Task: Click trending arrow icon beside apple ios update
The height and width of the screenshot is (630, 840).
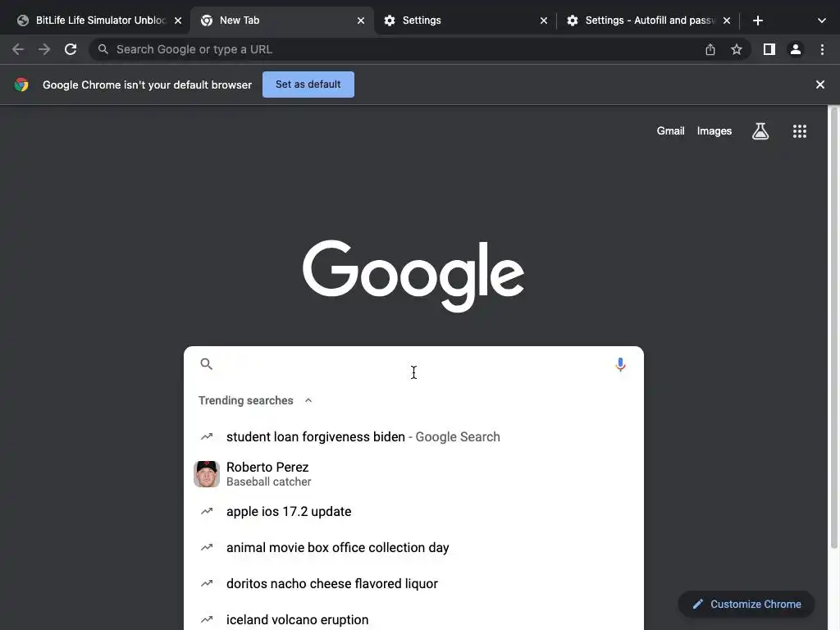Action: 206,511
